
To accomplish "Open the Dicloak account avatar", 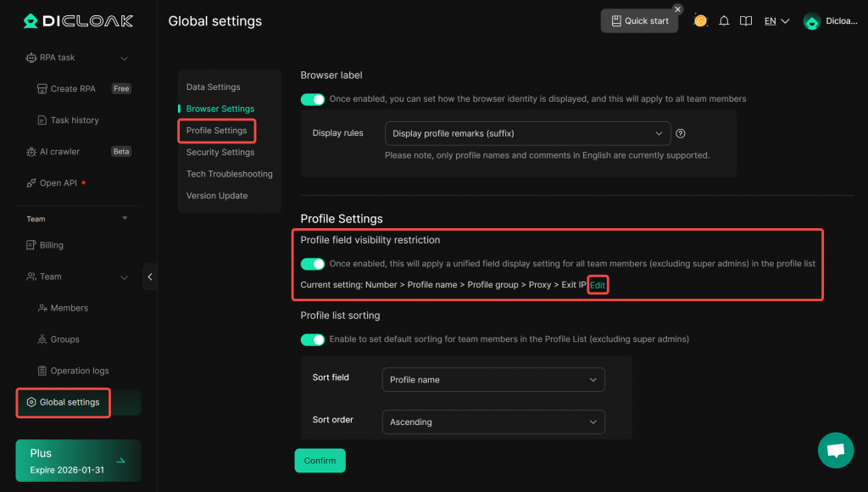I will coord(811,22).
